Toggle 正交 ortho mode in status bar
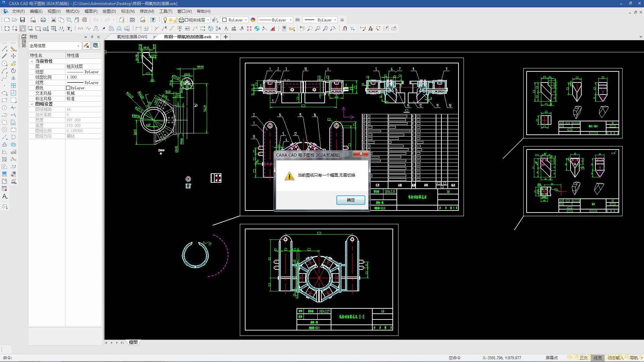644x362 pixels. tap(583, 358)
